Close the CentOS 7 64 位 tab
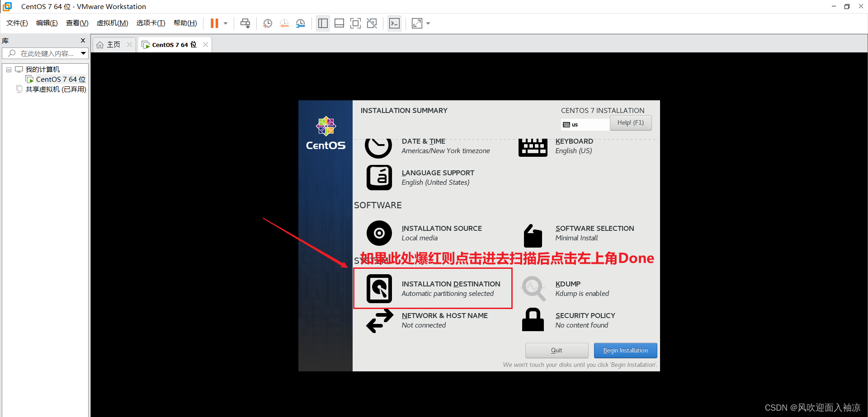Image resolution: width=868 pixels, height=417 pixels. click(206, 44)
